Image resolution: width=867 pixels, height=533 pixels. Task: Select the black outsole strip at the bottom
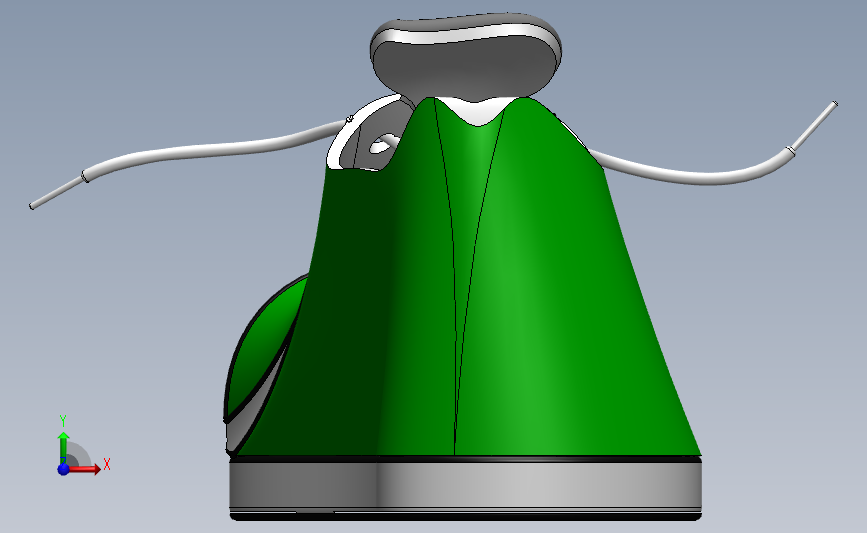(x=466, y=516)
